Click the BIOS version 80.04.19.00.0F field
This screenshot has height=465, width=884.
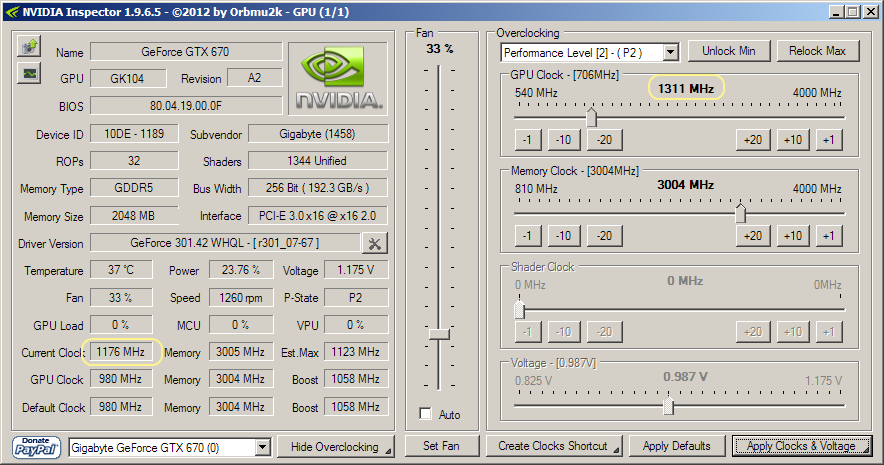186,106
